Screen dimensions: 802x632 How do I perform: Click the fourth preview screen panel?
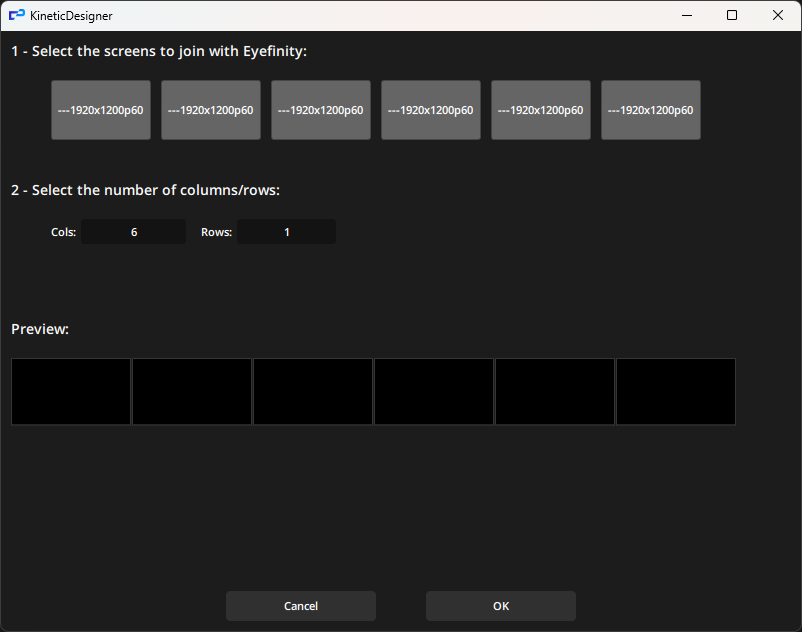433,391
